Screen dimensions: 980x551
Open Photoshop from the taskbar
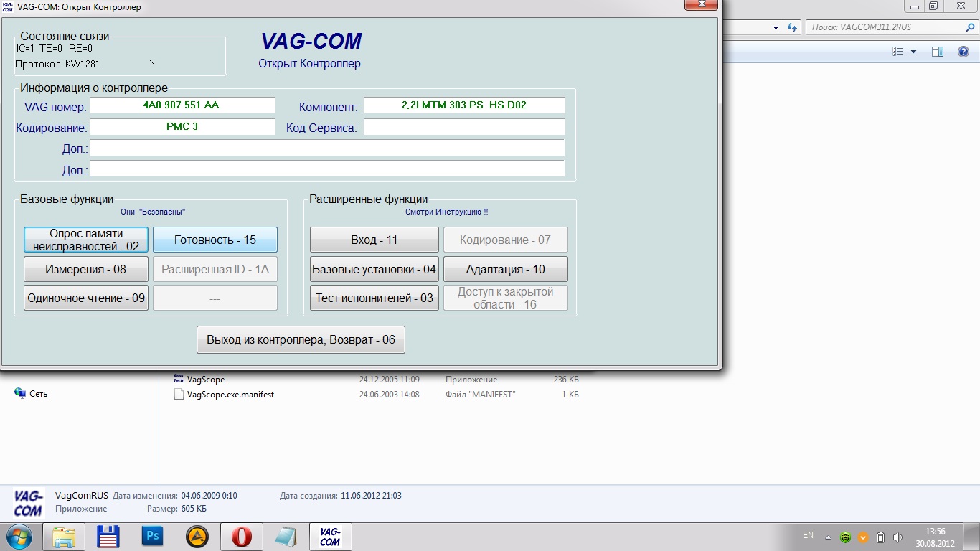152,537
